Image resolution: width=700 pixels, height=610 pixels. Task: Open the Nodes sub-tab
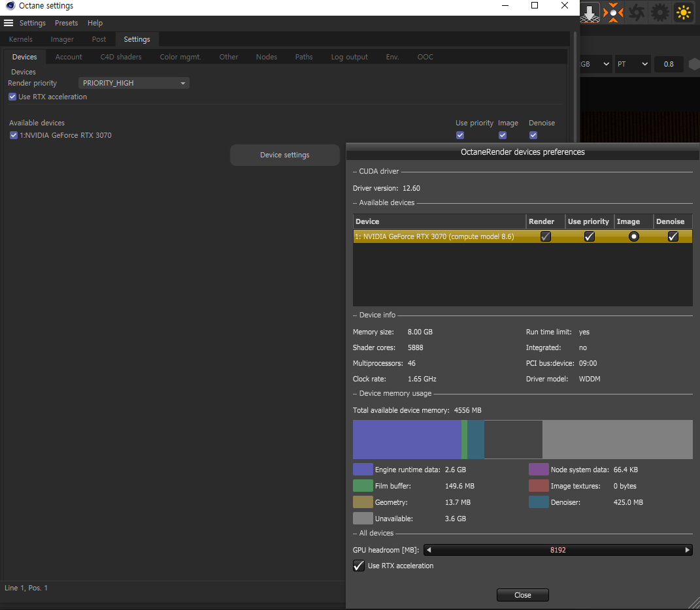(x=267, y=57)
